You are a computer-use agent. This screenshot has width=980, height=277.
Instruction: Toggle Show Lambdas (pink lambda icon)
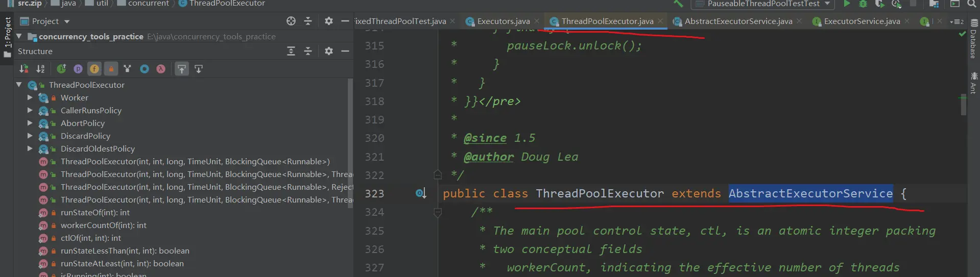coord(161,69)
